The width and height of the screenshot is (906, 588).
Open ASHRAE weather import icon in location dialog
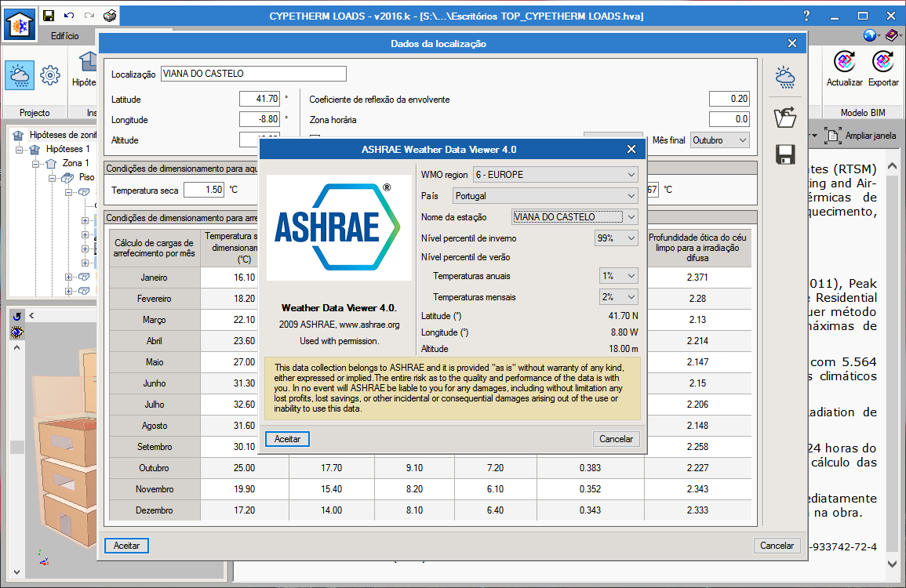click(x=785, y=77)
